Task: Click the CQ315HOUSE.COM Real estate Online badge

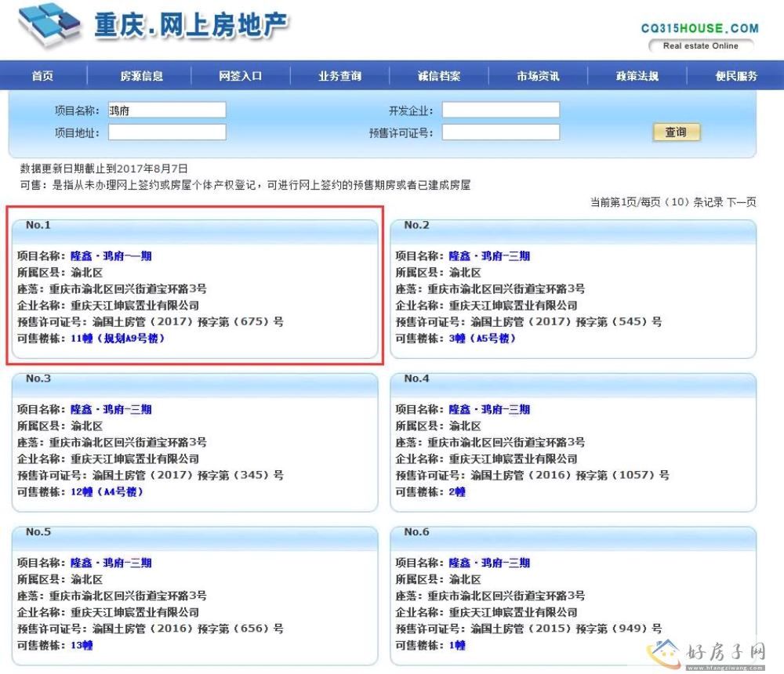Action: 700,37
